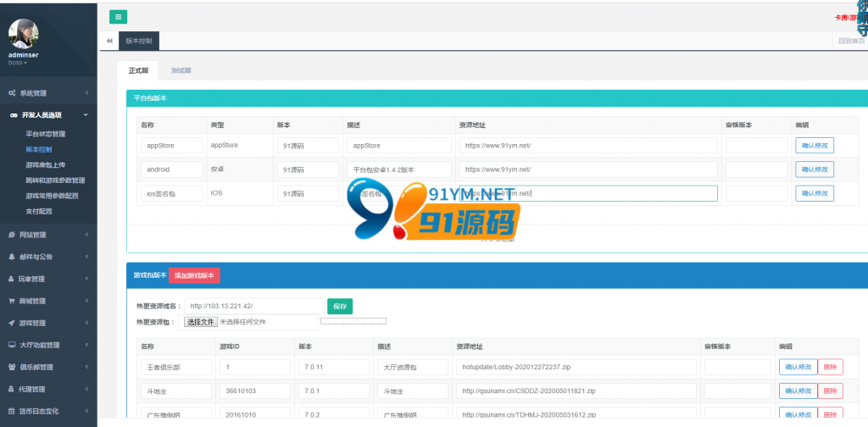Click 确认修改 for the android row
The width and height of the screenshot is (868, 427).
point(815,169)
